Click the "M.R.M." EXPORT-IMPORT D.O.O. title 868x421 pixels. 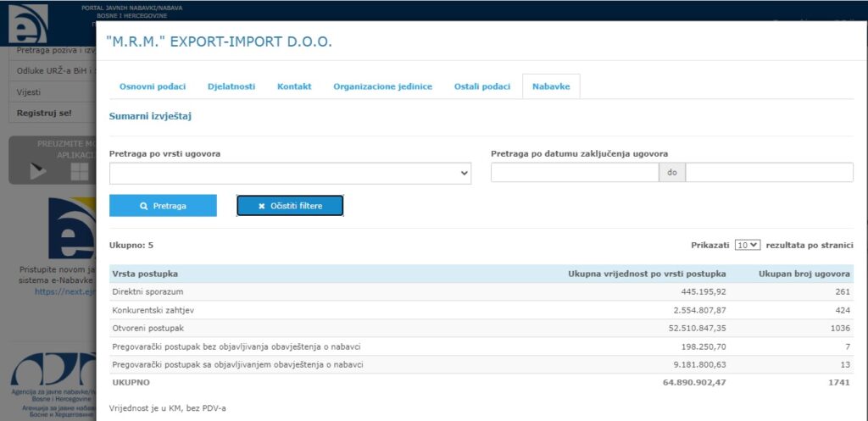(x=219, y=42)
